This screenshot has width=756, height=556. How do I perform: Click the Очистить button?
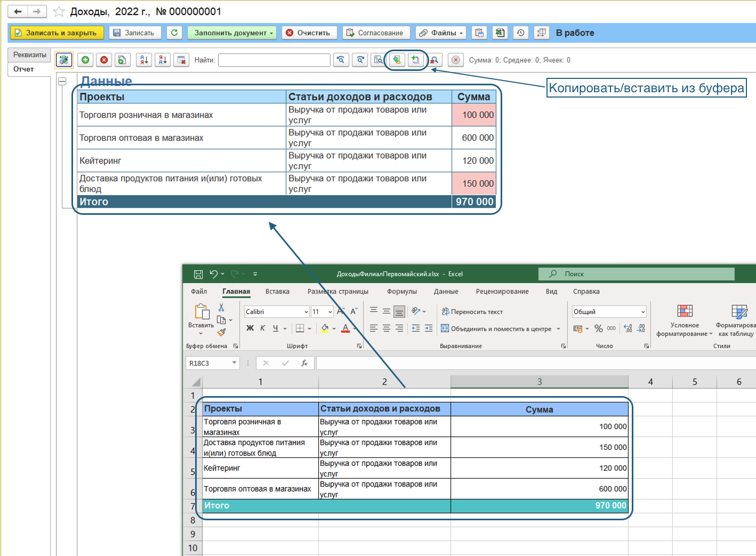click(x=309, y=33)
